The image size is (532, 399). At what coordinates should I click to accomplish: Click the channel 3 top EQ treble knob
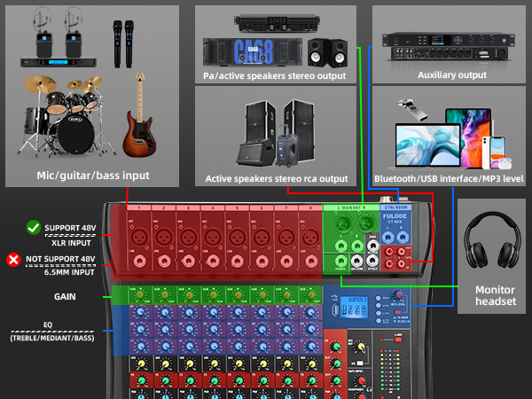(x=190, y=312)
